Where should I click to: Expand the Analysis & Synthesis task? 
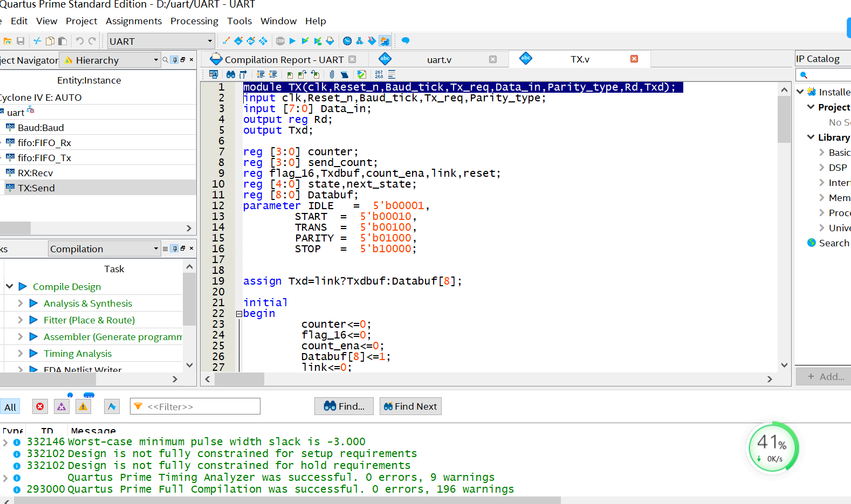click(20, 303)
